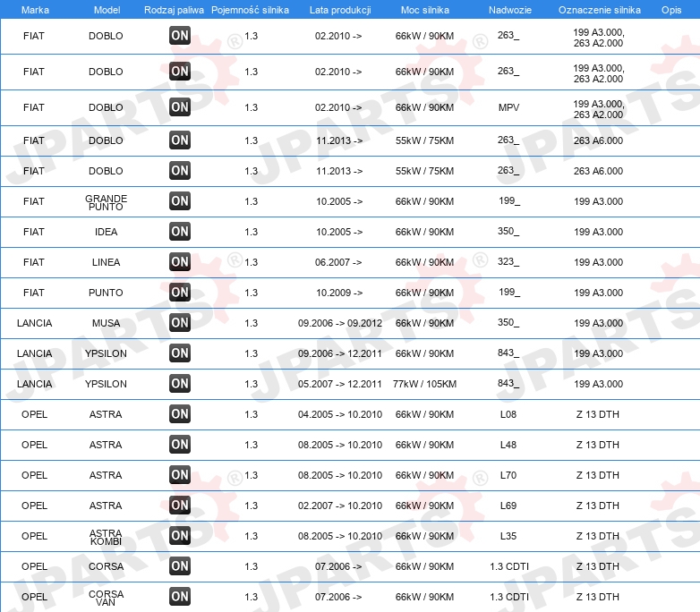Click the 04.2005 -> 10.2010 date cell

pos(340,413)
